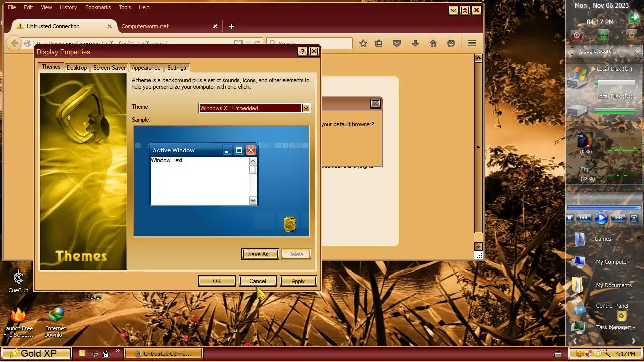This screenshot has height=362, width=644.
Task: Click the Save As... theme button
Action: (x=260, y=254)
